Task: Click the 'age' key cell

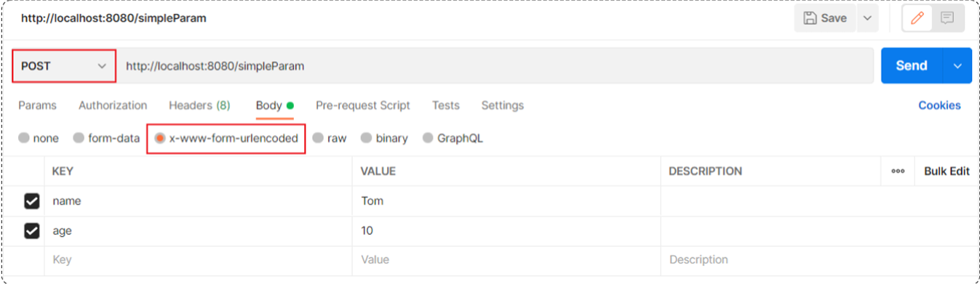Action: coord(199,231)
